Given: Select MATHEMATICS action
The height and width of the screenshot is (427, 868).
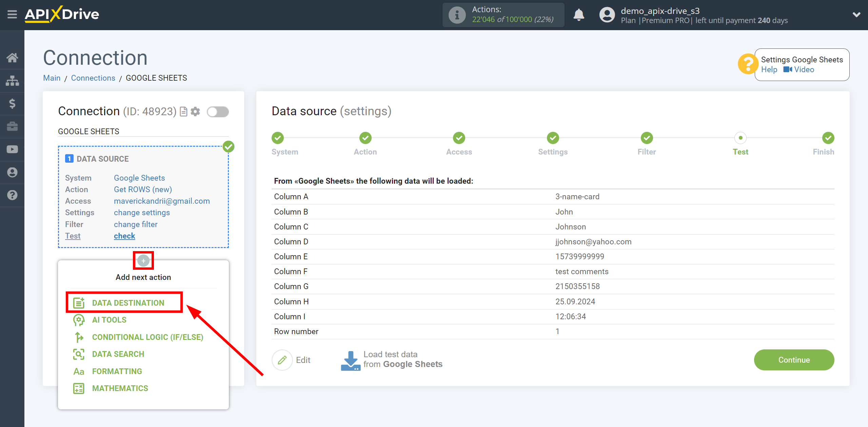Looking at the screenshot, I should [x=120, y=388].
